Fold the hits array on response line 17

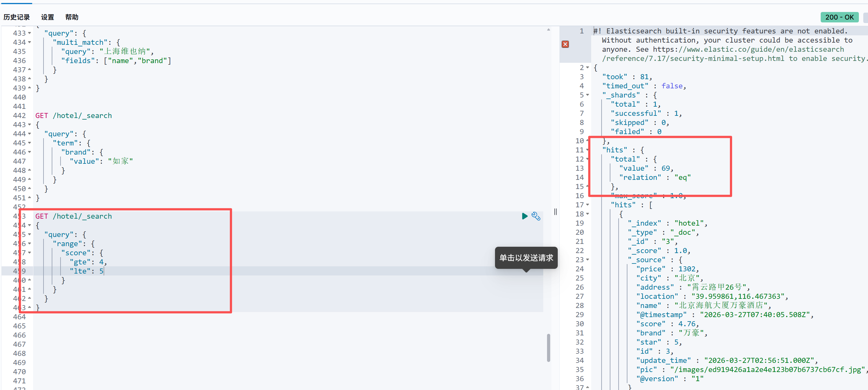tap(587, 204)
